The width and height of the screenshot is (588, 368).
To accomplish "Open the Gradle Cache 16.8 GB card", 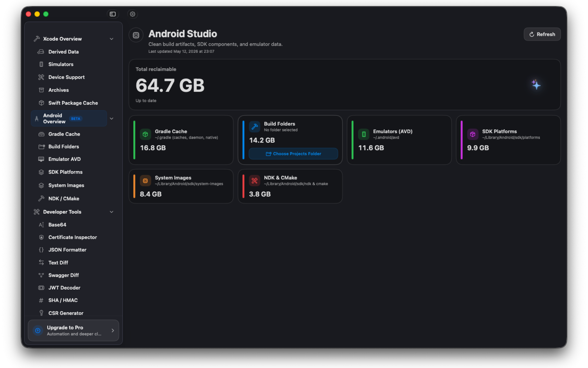I will (181, 140).
